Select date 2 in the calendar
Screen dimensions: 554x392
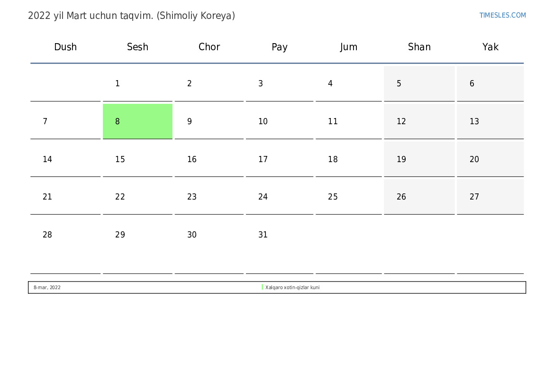(x=209, y=83)
